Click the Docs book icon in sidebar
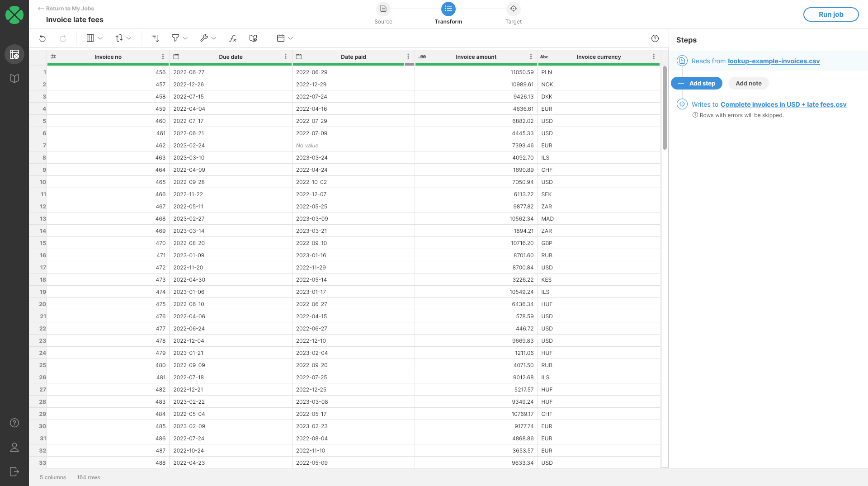Viewport: 868px width, 486px height. pos(14,78)
